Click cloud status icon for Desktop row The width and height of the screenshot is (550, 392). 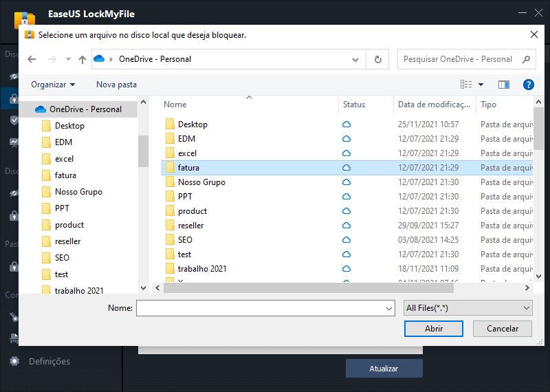pyautogui.click(x=346, y=124)
